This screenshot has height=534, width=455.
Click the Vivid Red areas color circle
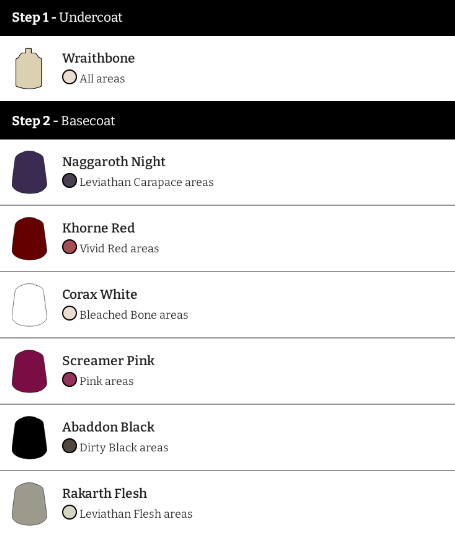pyautogui.click(x=69, y=247)
